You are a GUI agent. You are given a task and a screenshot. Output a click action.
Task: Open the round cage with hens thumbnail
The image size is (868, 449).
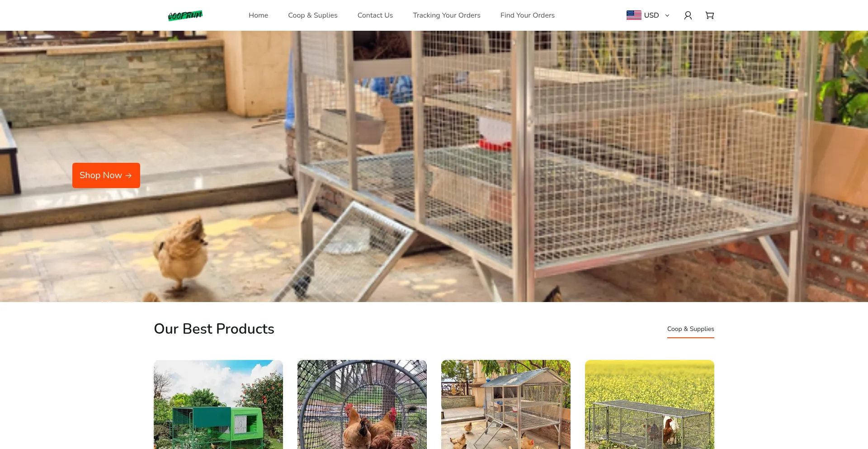coord(362,405)
